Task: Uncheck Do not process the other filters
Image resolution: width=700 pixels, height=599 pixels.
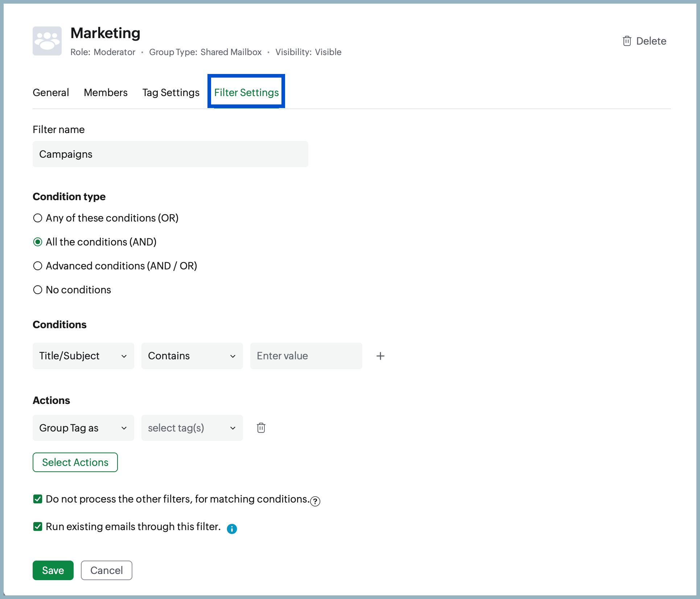Action: tap(38, 499)
